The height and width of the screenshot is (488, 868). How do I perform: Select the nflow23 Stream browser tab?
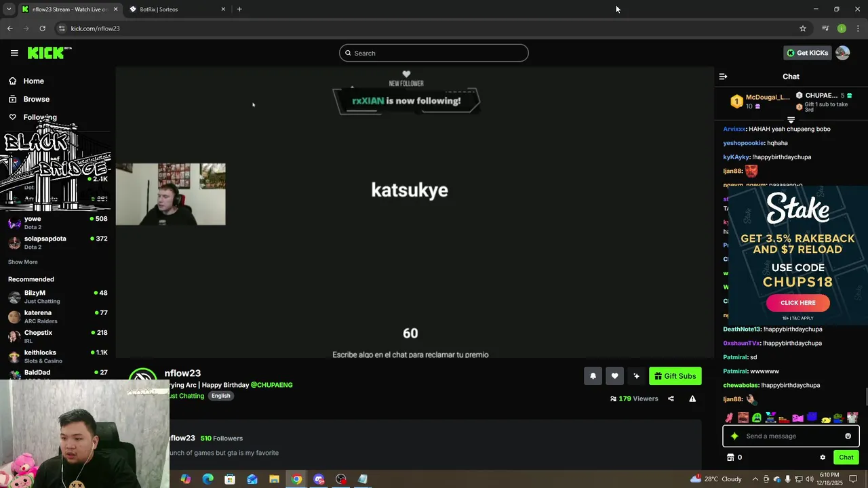coord(68,9)
